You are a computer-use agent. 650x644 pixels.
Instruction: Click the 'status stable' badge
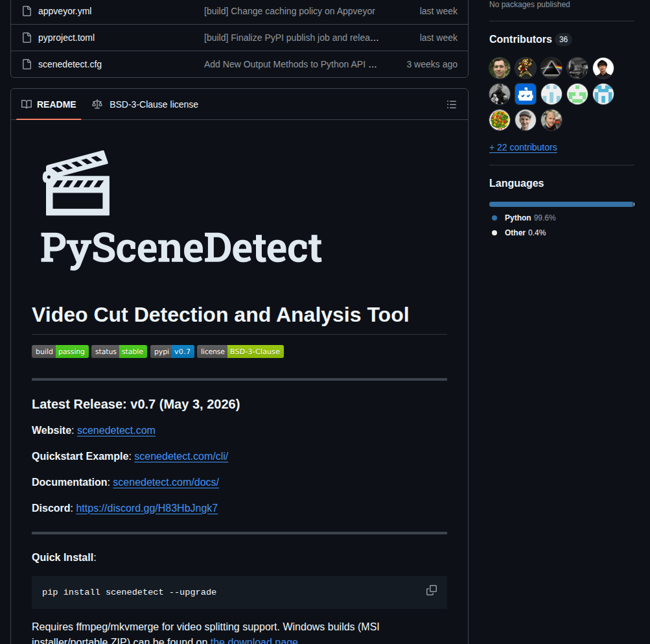pos(119,352)
